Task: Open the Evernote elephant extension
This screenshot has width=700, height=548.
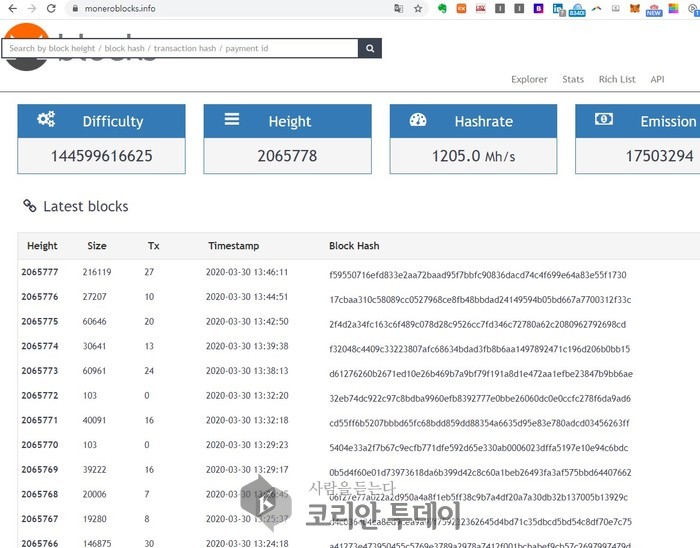Action: pyautogui.click(x=442, y=8)
